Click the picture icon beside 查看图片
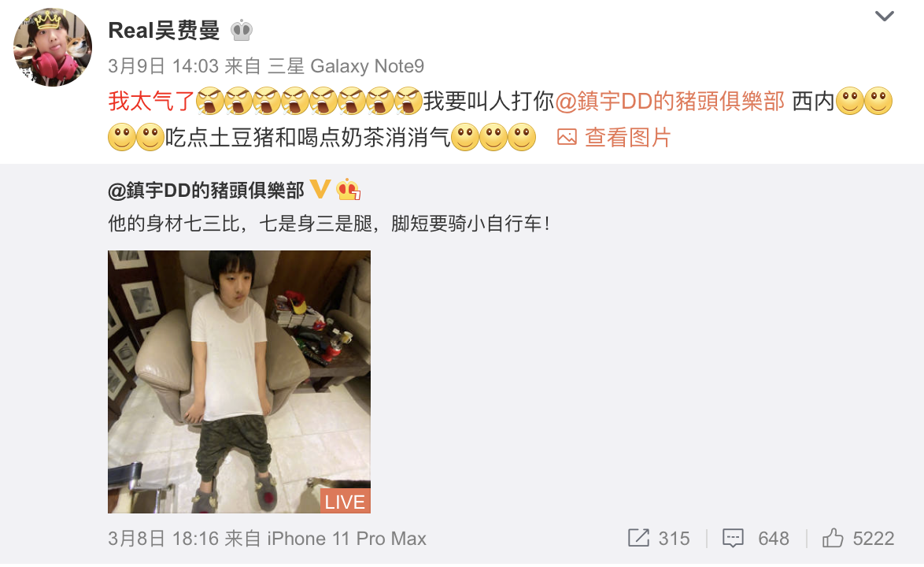This screenshot has width=924, height=567. click(567, 137)
